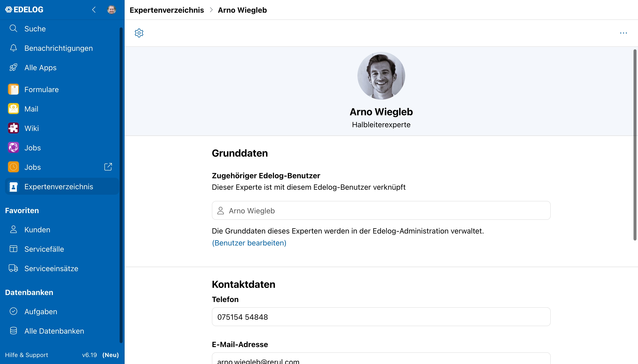Click the (Neu) version badge
This screenshot has width=638, height=364.
coord(111,355)
